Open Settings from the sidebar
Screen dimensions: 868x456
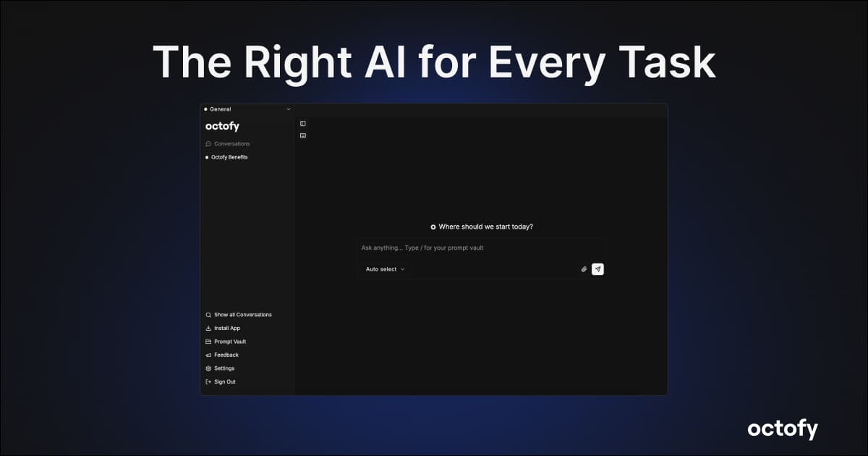click(x=220, y=368)
